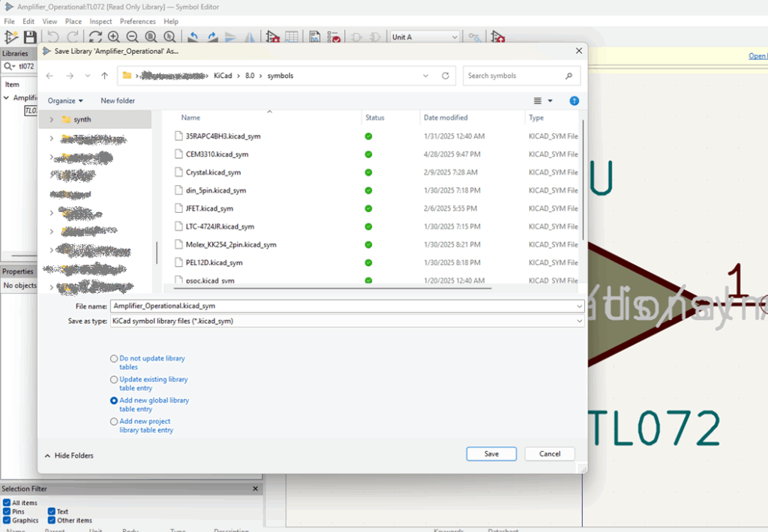
Task: Rotate symbol clockwise
Action: tap(212, 37)
